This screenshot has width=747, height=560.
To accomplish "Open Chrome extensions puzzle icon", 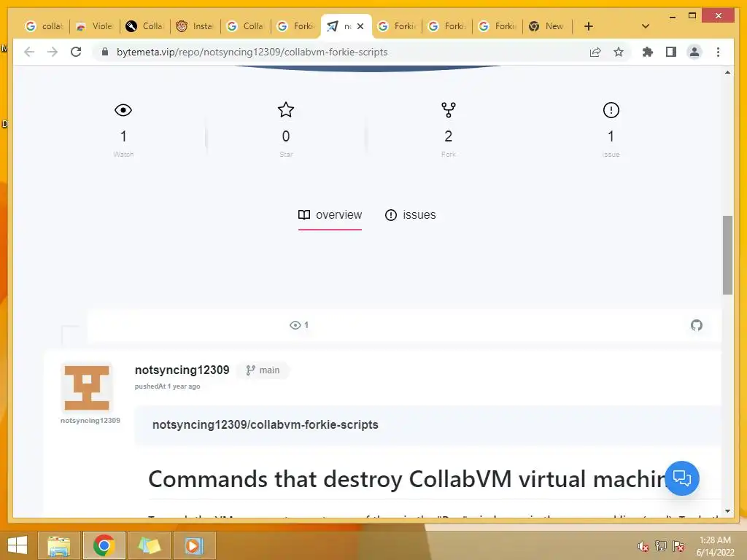I will click(648, 52).
